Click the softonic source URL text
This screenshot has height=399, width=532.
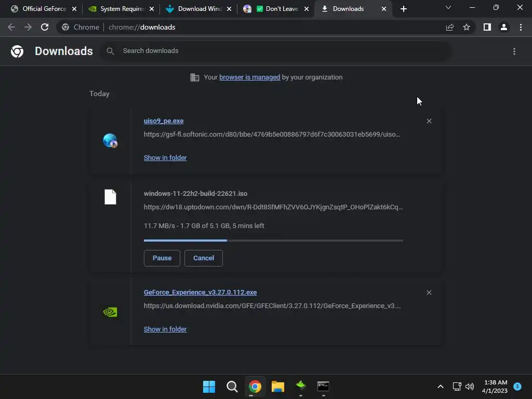click(x=272, y=135)
